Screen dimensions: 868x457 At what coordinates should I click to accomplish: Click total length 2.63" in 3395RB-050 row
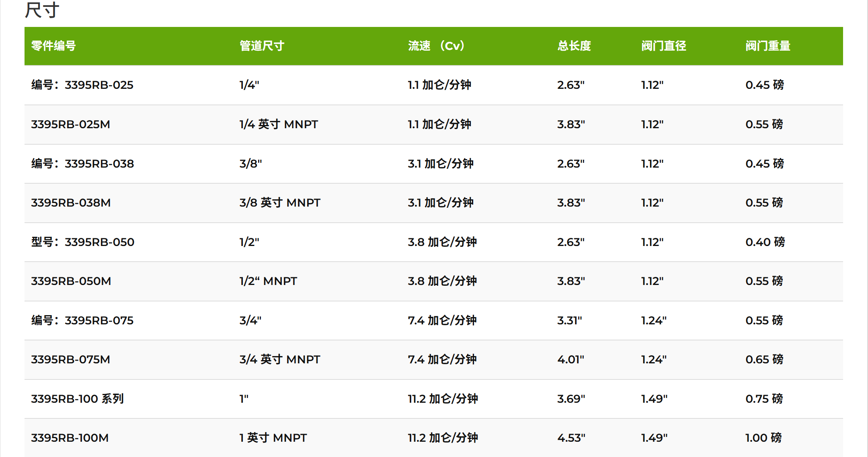pyautogui.click(x=570, y=242)
